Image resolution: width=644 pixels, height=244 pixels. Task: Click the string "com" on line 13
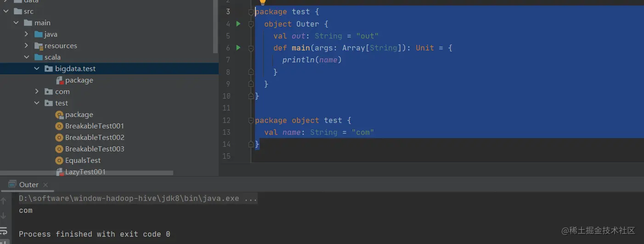(363, 132)
